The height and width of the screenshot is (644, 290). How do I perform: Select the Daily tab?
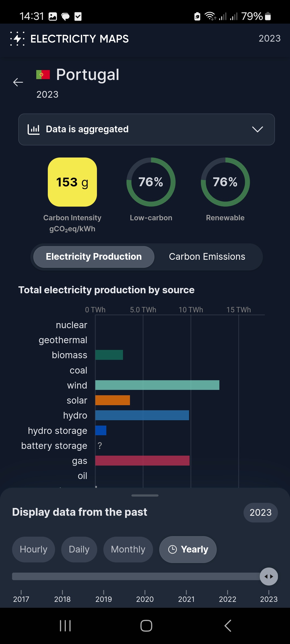coord(79,549)
